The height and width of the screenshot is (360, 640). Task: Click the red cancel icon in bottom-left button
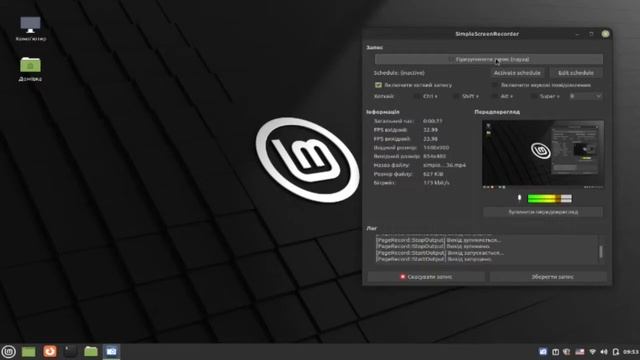pos(402,277)
